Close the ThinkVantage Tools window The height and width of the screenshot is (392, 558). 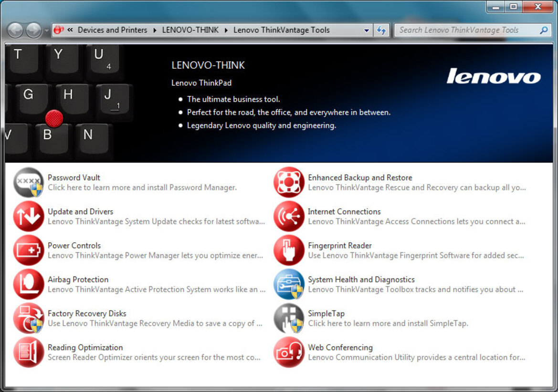(x=538, y=7)
